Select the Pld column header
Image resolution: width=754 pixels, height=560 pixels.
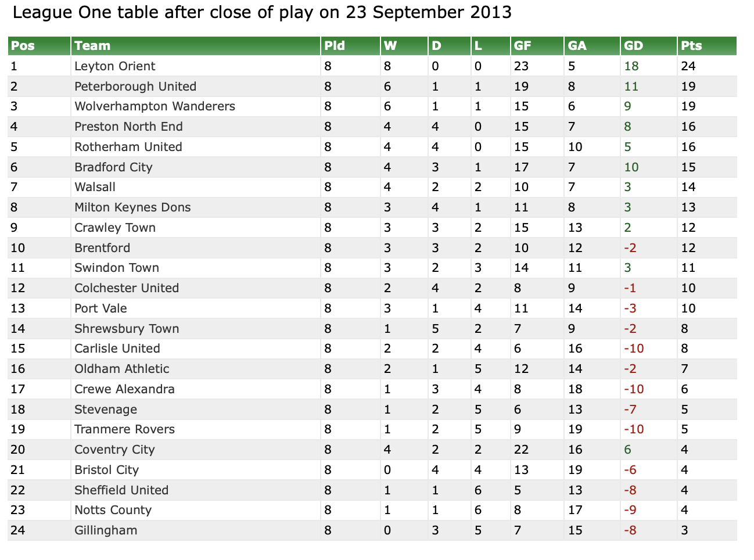[335, 46]
